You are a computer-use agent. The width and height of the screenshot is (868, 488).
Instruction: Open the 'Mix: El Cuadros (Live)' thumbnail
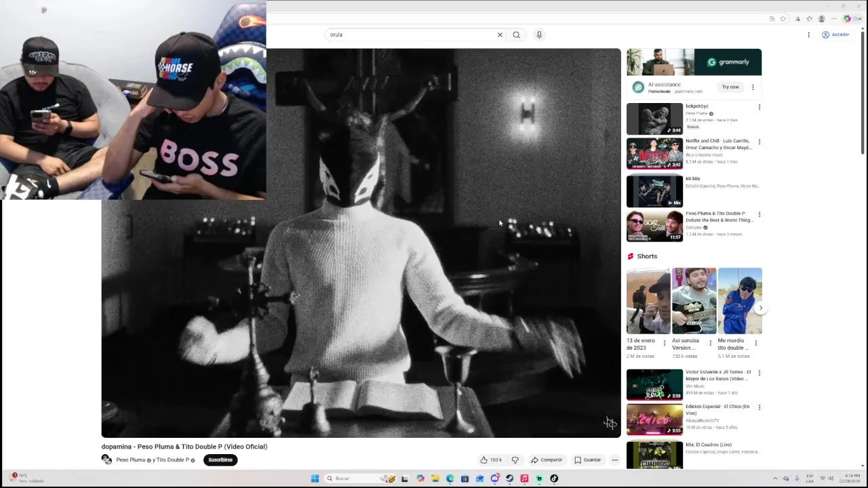coord(654,455)
